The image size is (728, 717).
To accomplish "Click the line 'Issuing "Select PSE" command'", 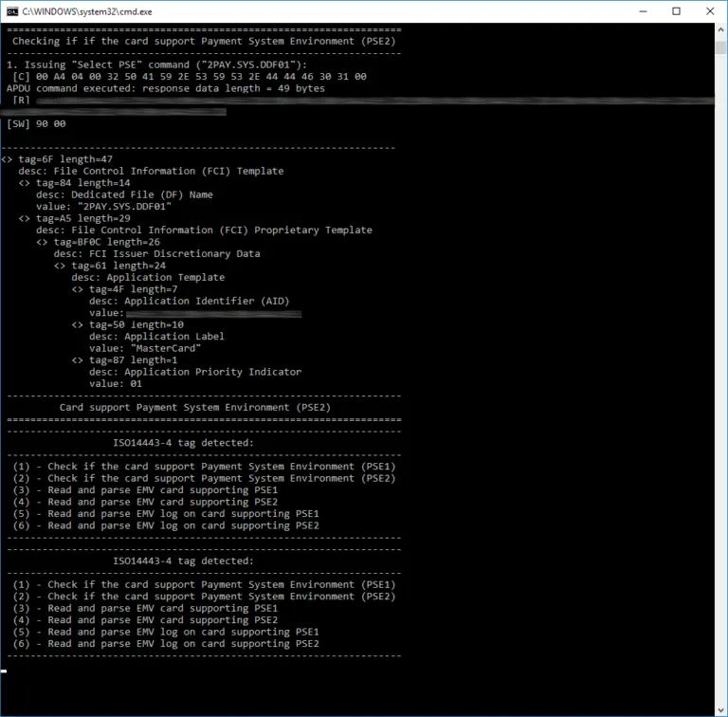I will coord(157,64).
